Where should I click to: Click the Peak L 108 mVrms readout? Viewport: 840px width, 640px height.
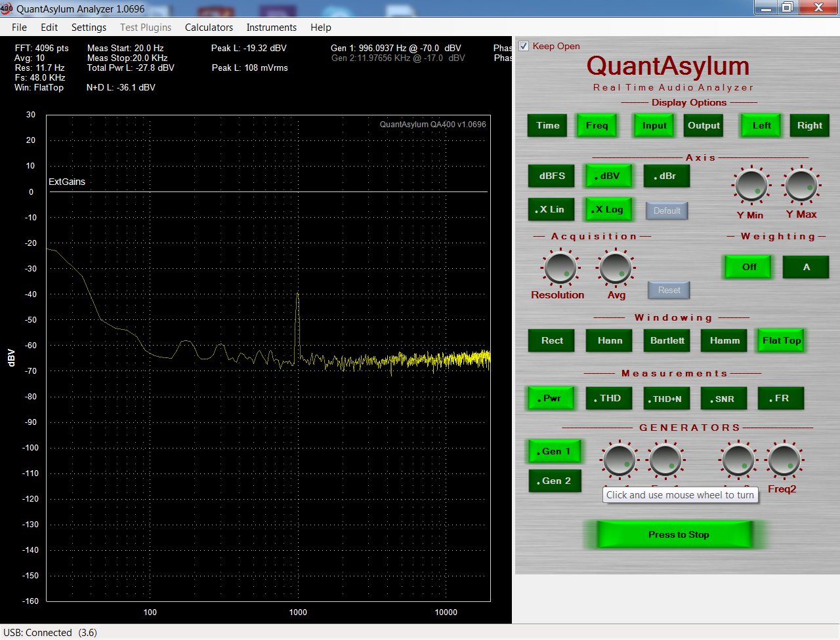click(250, 68)
